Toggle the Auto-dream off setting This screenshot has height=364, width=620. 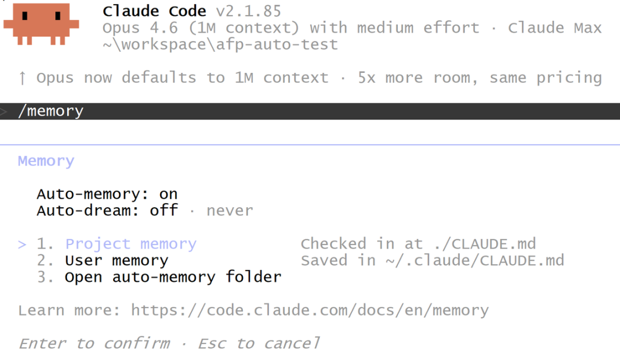click(x=107, y=211)
